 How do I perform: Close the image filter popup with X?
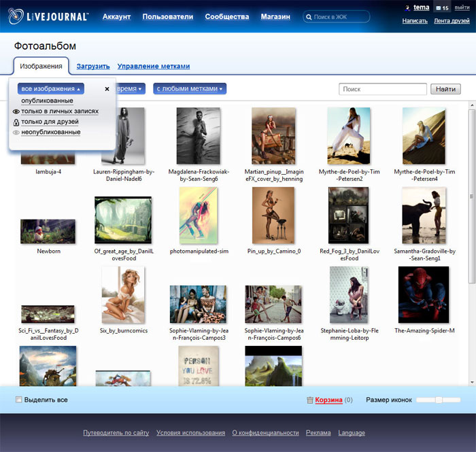click(x=107, y=89)
